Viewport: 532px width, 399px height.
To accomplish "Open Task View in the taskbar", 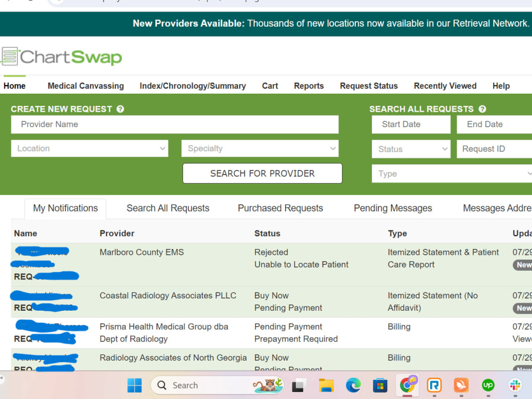I will [x=298, y=385].
